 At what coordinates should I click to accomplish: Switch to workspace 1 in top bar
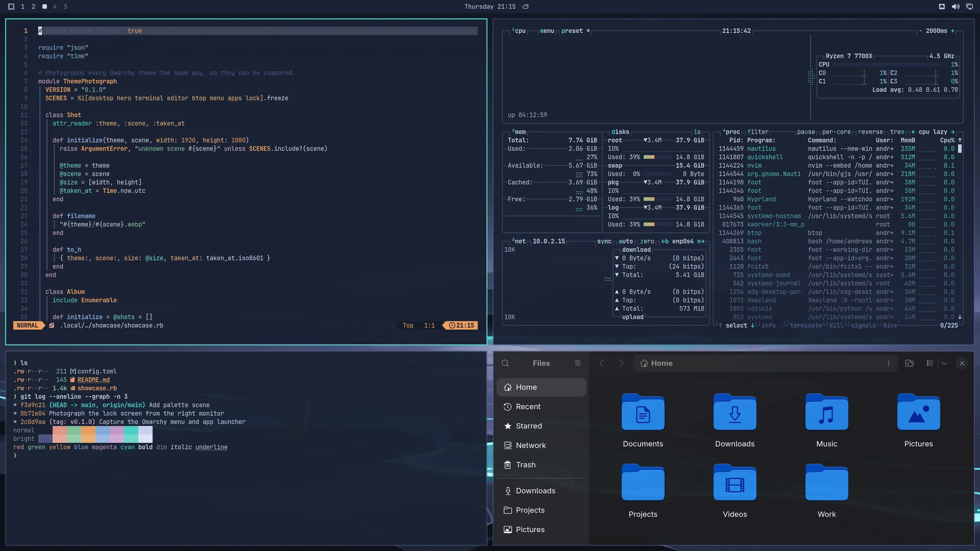[22, 7]
